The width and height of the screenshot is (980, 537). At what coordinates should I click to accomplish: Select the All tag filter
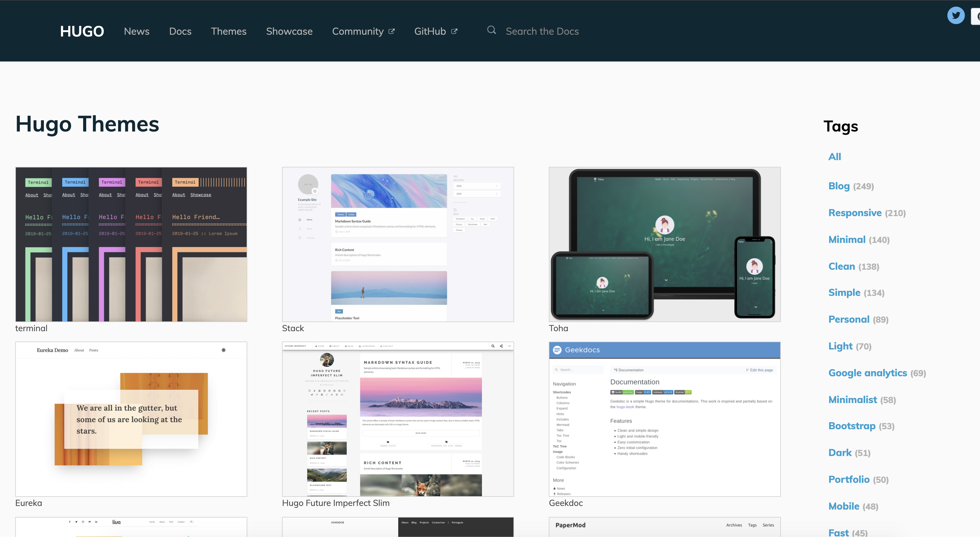click(x=835, y=157)
